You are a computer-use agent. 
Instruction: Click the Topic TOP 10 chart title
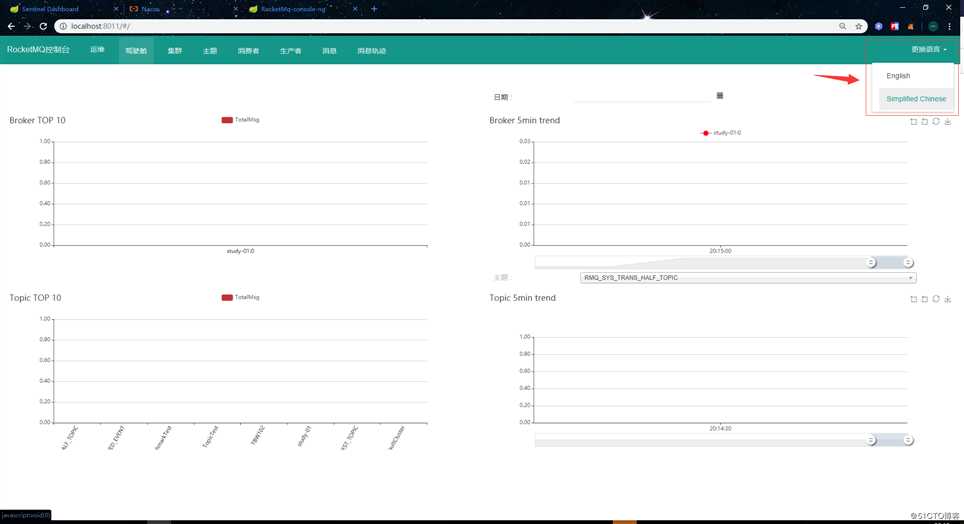[x=35, y=298]
